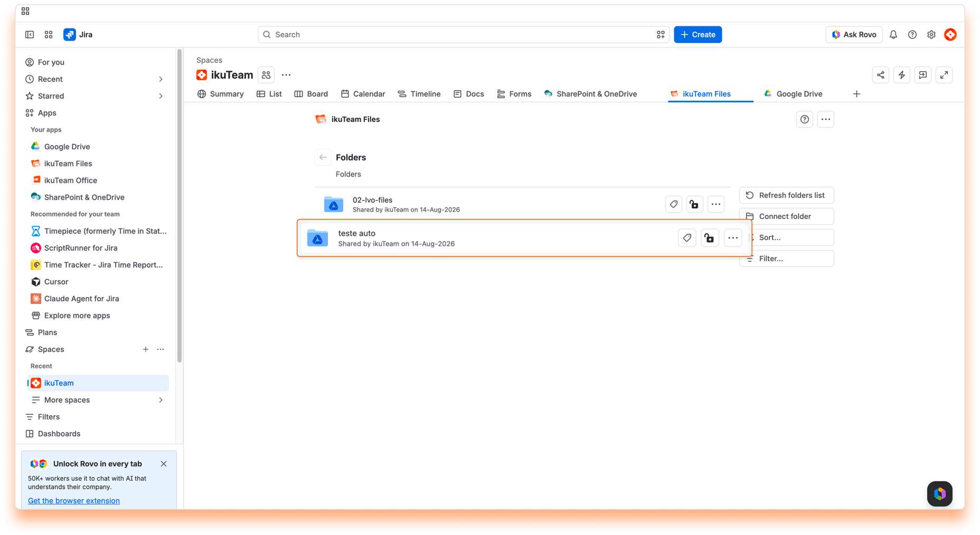Go back with the Folders arrow
The height and width of the screenshot is (535, 980).
[x=323, y=157]
